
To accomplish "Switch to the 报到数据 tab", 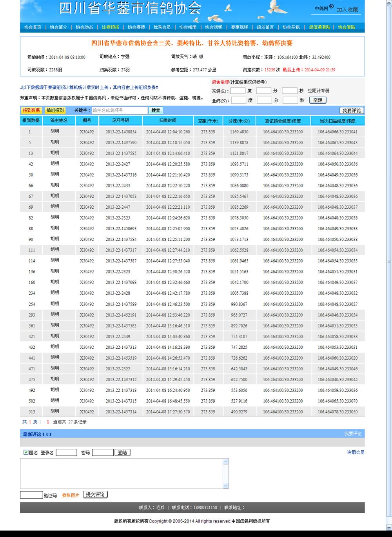I will (31, 111).
